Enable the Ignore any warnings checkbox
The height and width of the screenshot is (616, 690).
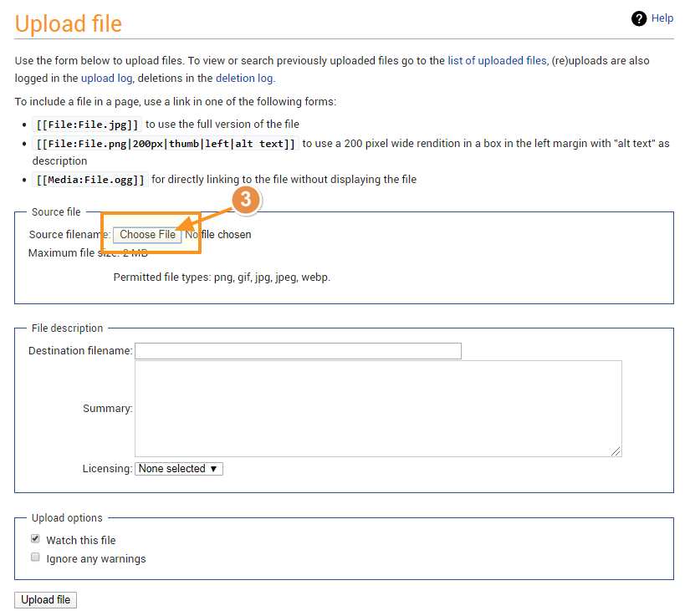click(x=36, y=557)
